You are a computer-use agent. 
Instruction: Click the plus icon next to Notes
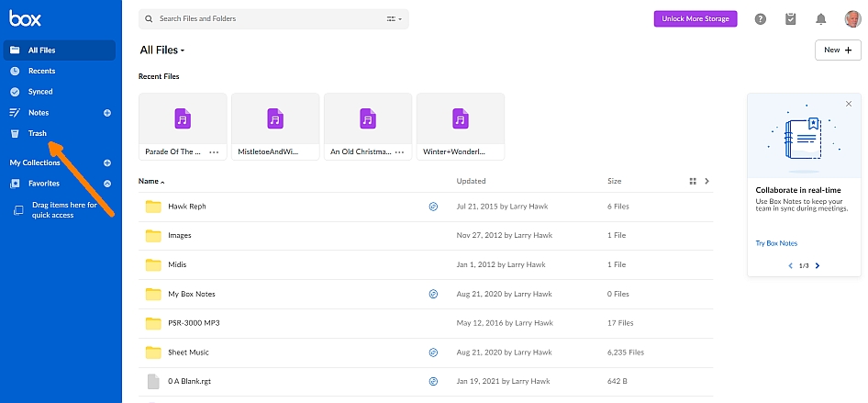[107, 113]
